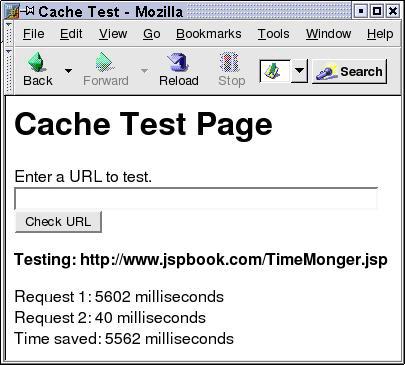
Task: Open the Back history dropdown arrow
Action: (x=68, y=71)
